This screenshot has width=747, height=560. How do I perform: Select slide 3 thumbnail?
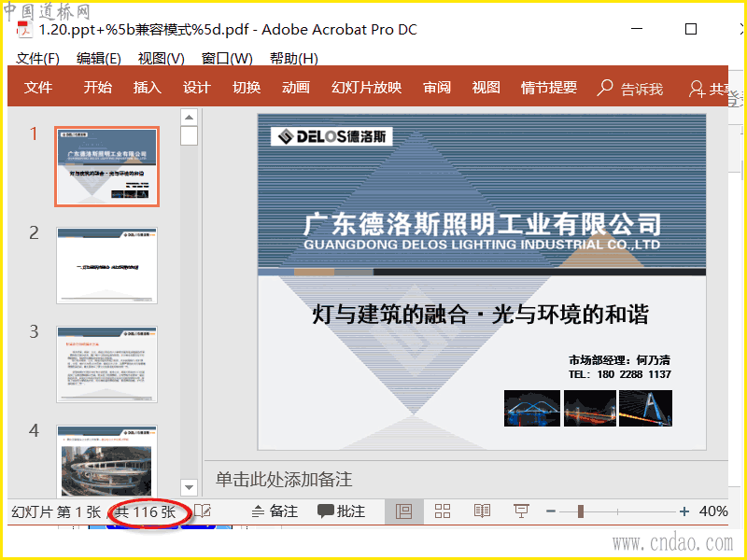click(x=106, y=364)
